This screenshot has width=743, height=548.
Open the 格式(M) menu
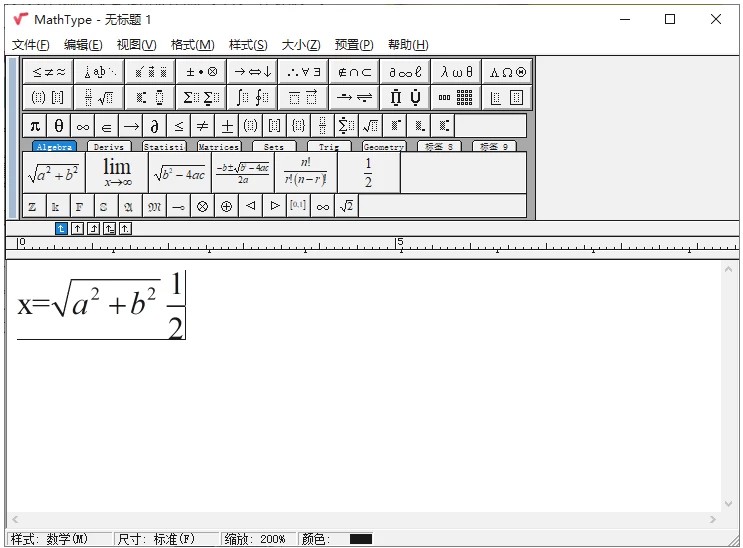click(x=192, y=45)
